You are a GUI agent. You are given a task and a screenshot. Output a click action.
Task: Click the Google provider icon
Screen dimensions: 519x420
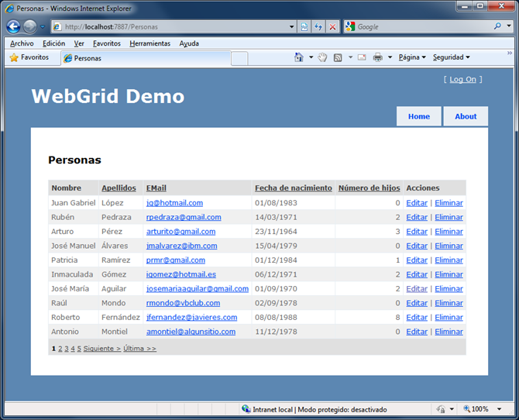(x=350, y=26)
